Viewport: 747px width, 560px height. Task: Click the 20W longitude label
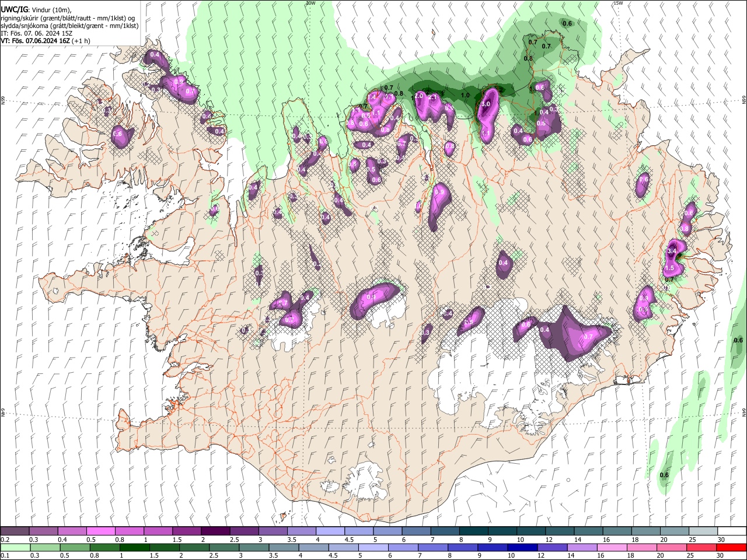[x=310, y=3]
